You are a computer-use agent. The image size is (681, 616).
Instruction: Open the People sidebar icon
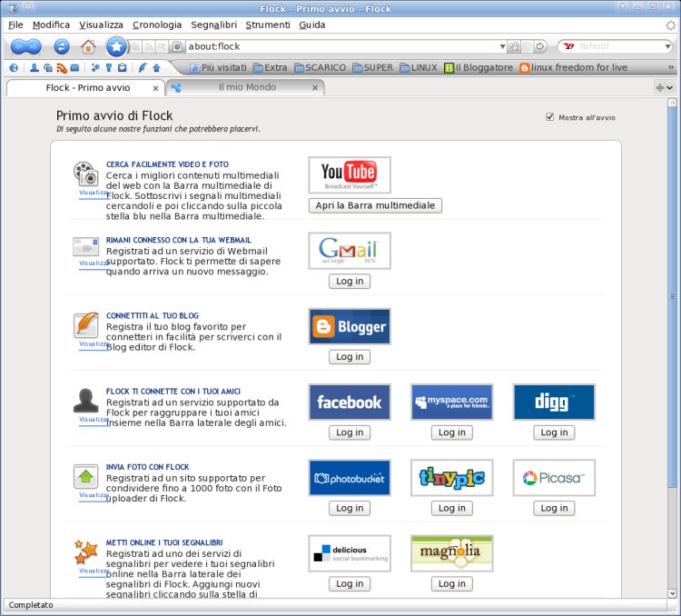35,68
